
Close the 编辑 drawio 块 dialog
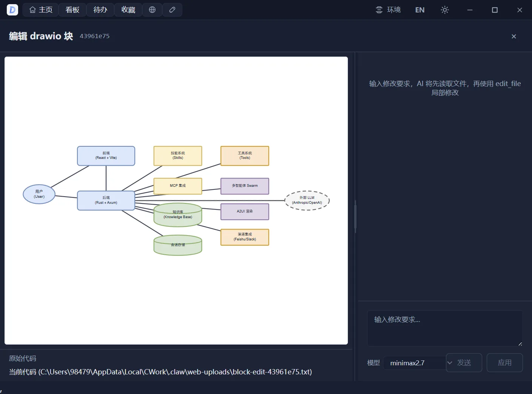514,36
